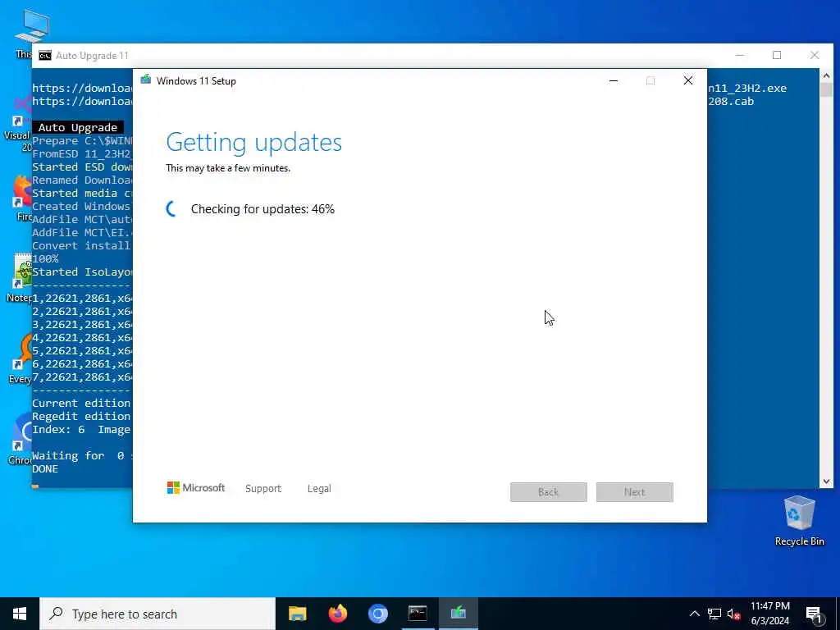Switch to command prompt taskbar item
Screen dimensions: 840x630
point(418,614)
